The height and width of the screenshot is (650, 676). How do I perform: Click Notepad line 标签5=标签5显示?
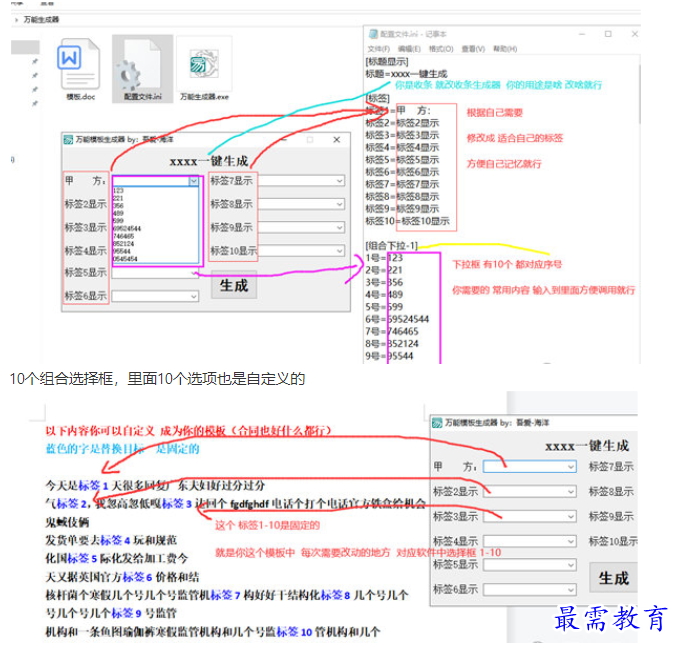[402, 160]
